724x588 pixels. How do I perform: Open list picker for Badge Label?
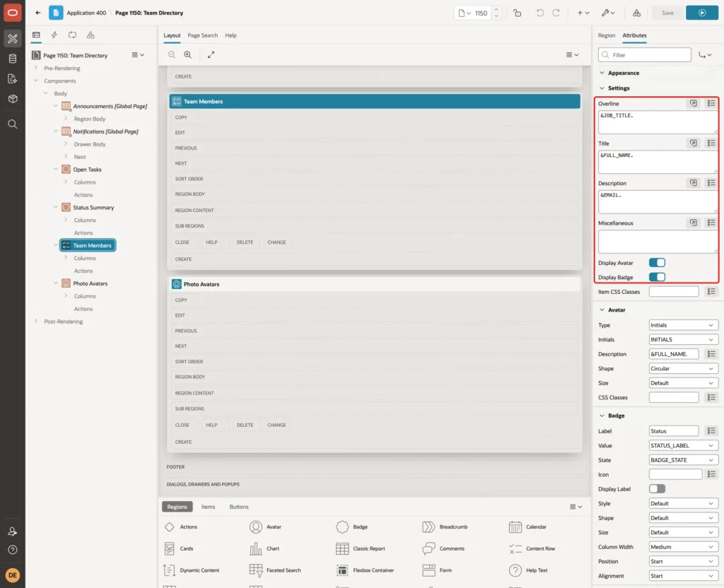click(711, 431)
